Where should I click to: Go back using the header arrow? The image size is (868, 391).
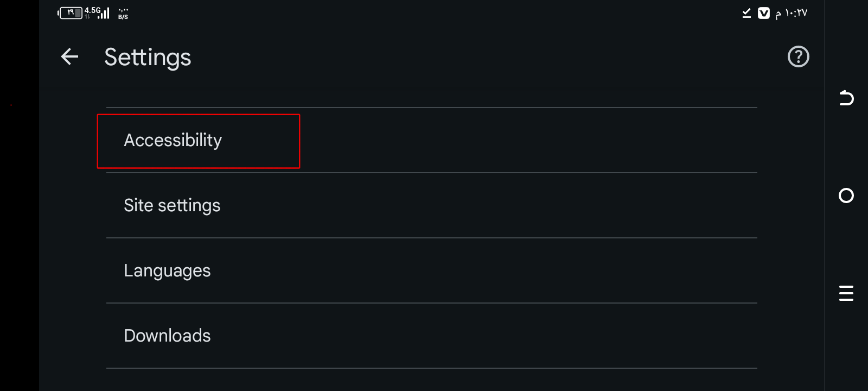[x=69, y=56]
